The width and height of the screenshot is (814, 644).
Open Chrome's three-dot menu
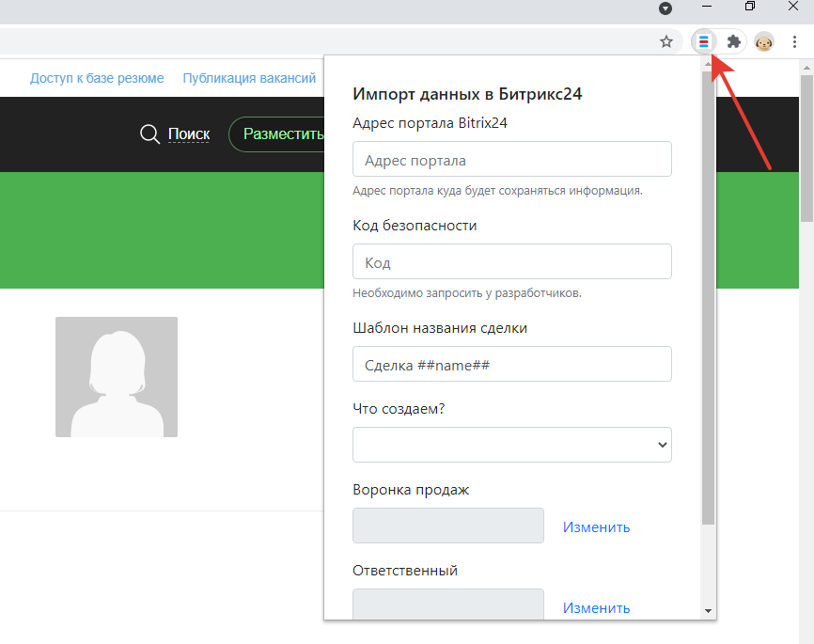pos(795,41)
